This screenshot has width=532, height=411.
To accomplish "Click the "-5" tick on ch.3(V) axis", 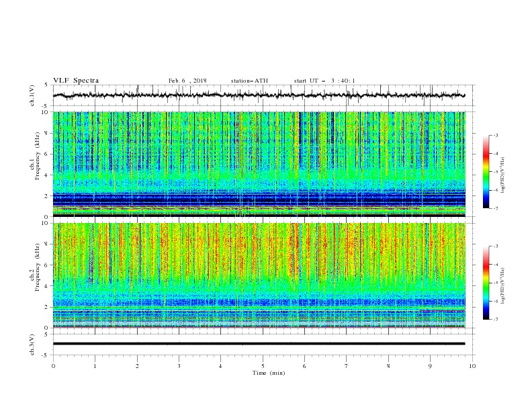I will tap(46, 355).
